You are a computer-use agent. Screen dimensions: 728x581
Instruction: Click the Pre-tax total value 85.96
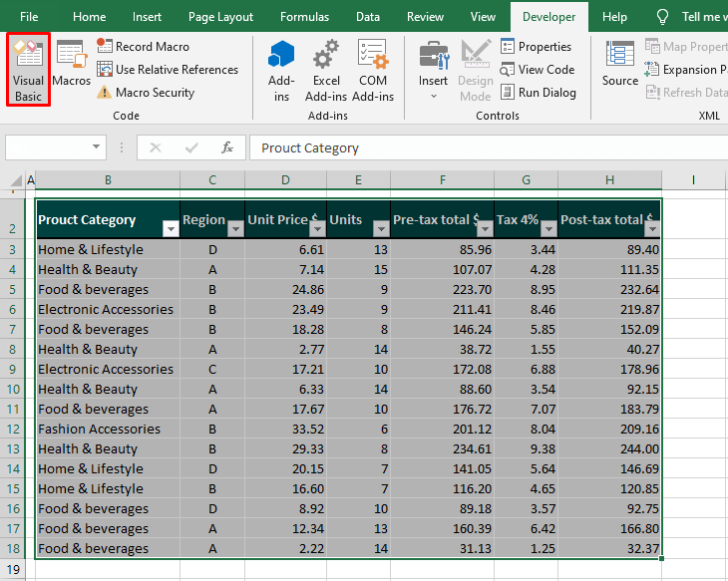tap(443, 249)
